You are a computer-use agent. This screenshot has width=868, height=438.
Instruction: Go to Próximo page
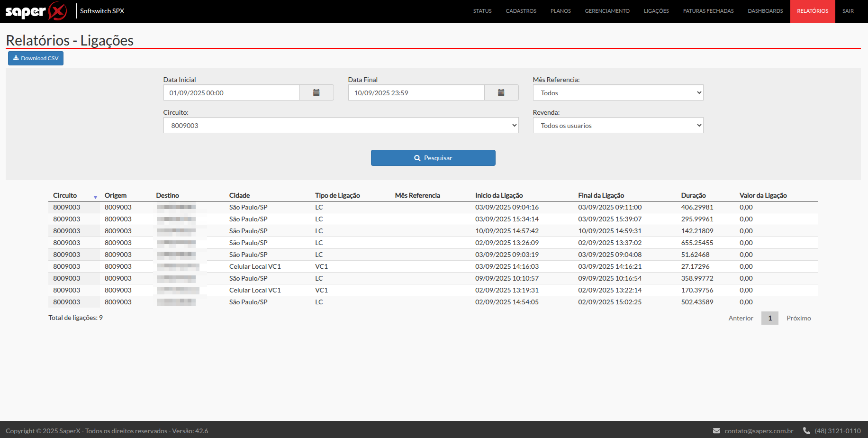(798, 318)
